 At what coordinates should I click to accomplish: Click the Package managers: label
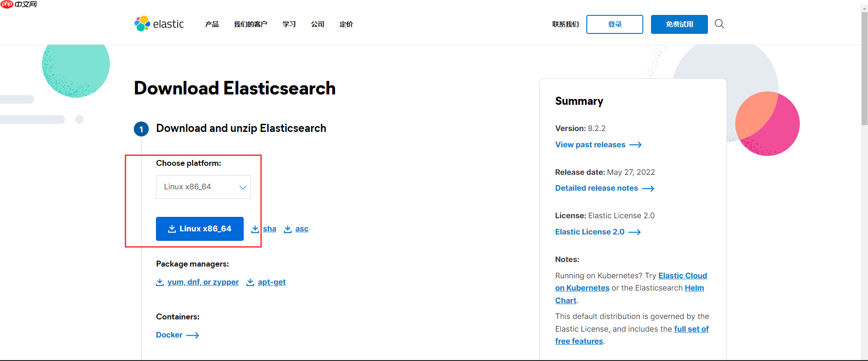(193, 264)
